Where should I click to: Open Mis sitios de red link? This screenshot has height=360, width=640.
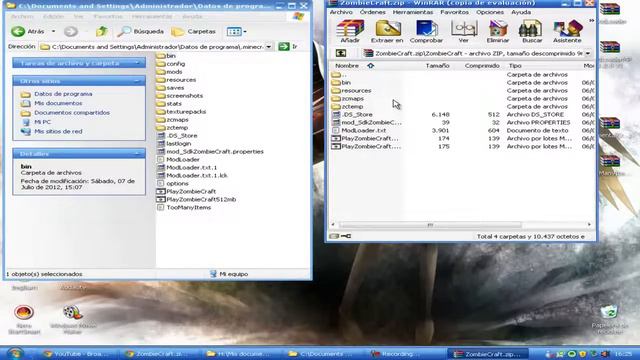click(x=58, y=131)
